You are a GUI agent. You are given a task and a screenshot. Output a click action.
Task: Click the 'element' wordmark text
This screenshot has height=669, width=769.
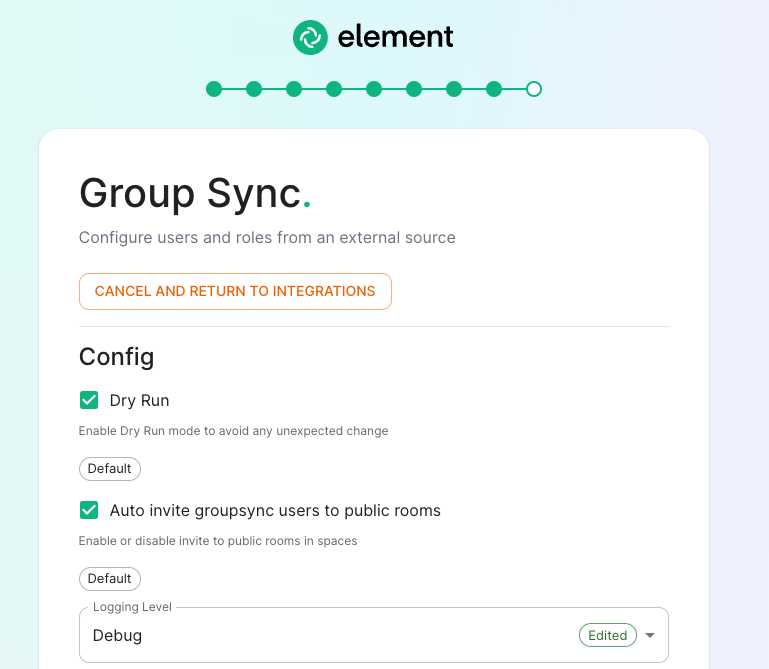[395, 38]
